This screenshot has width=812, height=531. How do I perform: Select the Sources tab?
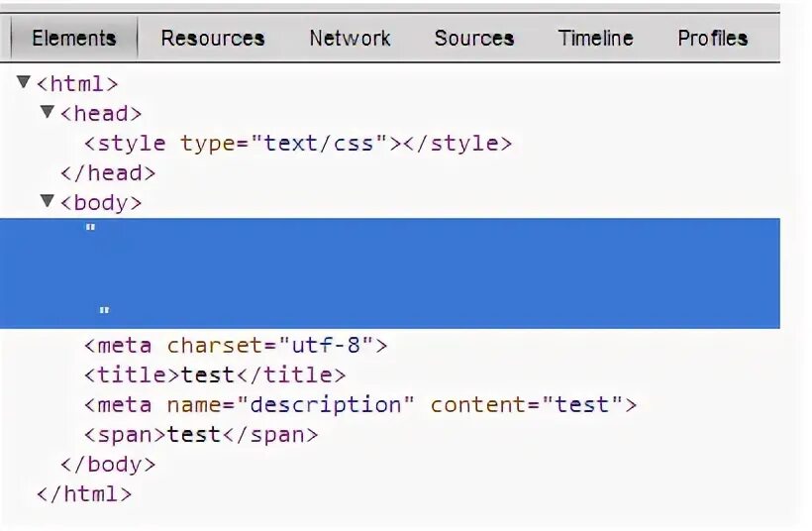tap(473, 39)
